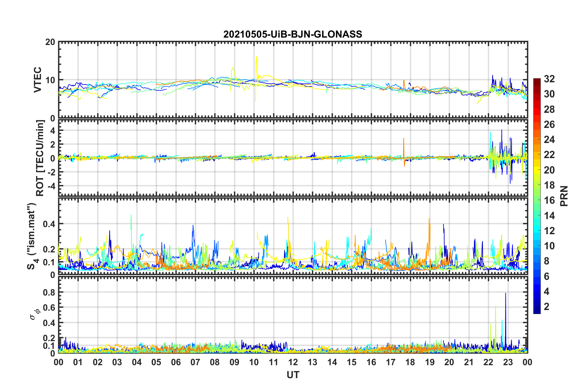Screen dimensions: 586x392
Task: Click the PRN color scale bar
Action: (537, 196)
